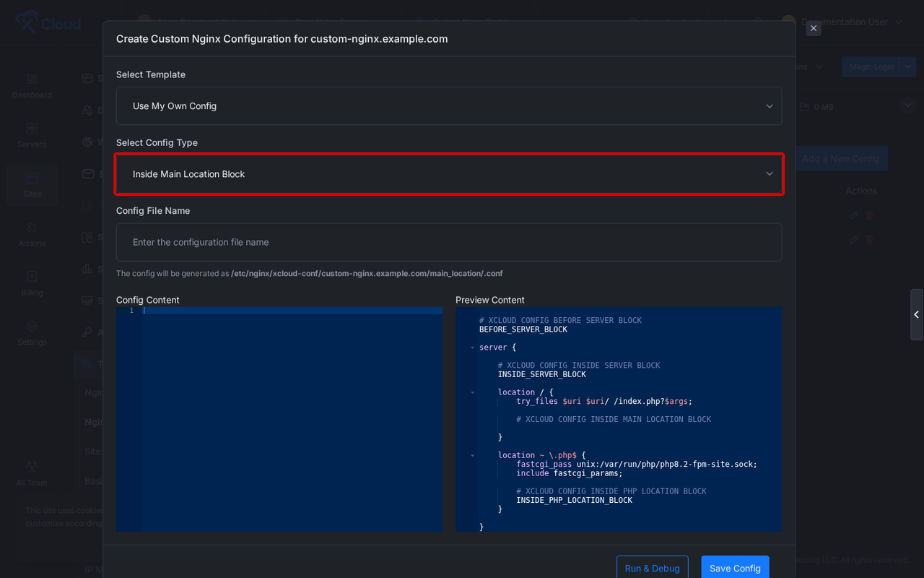This screenshot has width=924, height=578.
Task: Click the try_files line in the preview
Action: point(604,401)
